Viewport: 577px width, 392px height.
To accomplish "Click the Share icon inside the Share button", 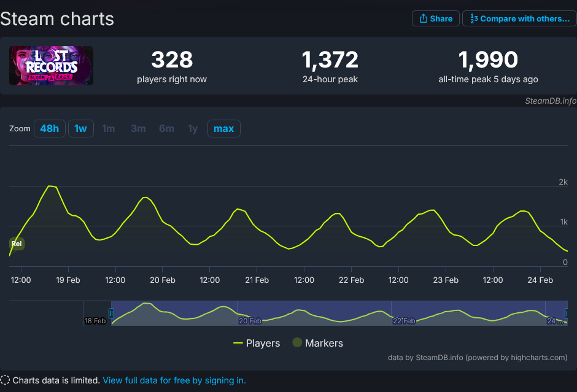I will pos(424,18).
